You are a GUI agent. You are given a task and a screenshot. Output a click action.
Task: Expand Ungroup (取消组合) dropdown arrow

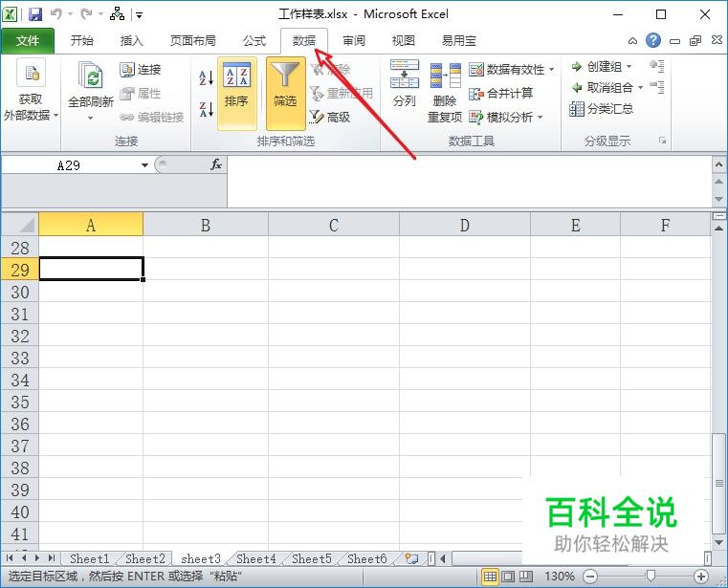[640, 88]
